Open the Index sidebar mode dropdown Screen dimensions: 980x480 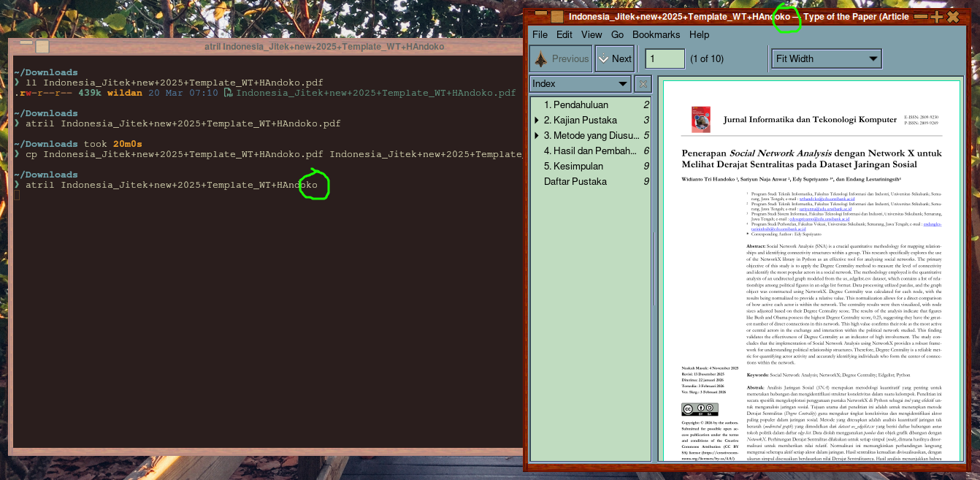pos(580,84)
